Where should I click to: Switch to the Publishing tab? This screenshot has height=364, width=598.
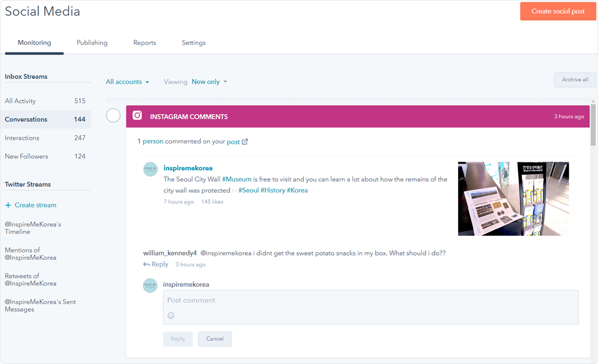point(92,43)
